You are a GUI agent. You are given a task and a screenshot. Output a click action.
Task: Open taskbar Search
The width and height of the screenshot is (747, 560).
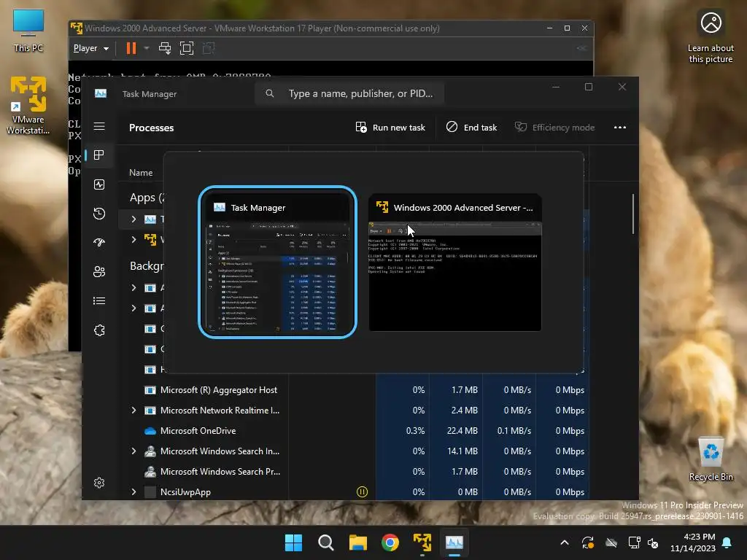coord(326,542)
